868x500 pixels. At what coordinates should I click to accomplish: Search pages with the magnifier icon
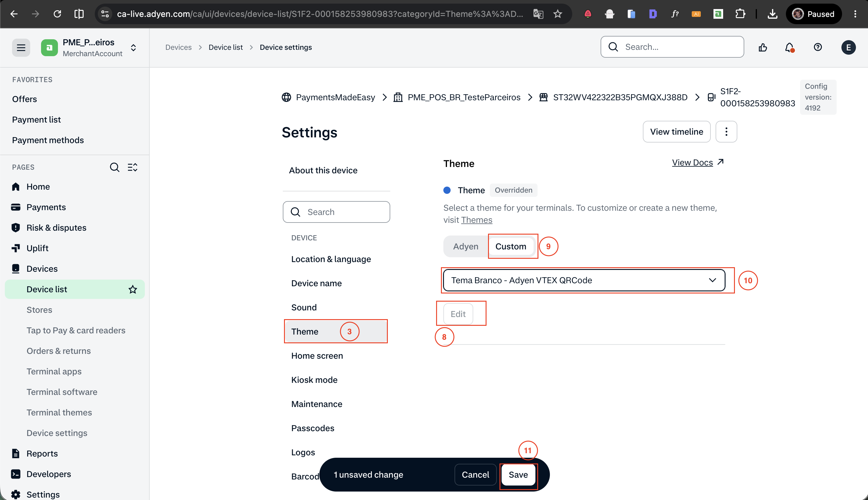[115, 168]
